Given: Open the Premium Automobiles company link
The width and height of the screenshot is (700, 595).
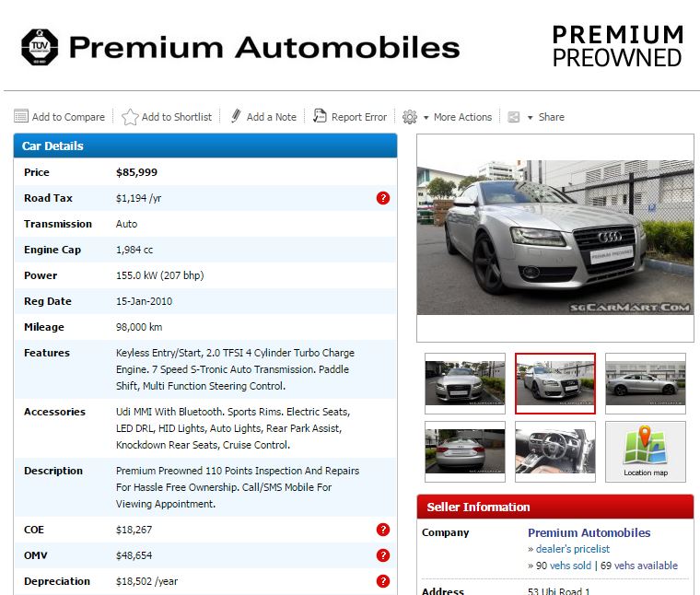Looking at the screenshot, I should click(x=589, y=532).
